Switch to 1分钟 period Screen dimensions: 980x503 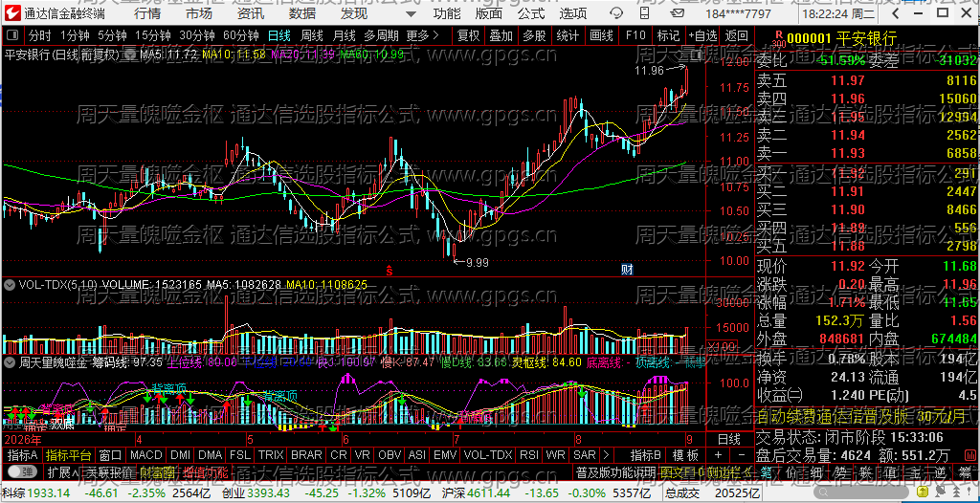tap(74, 35)
